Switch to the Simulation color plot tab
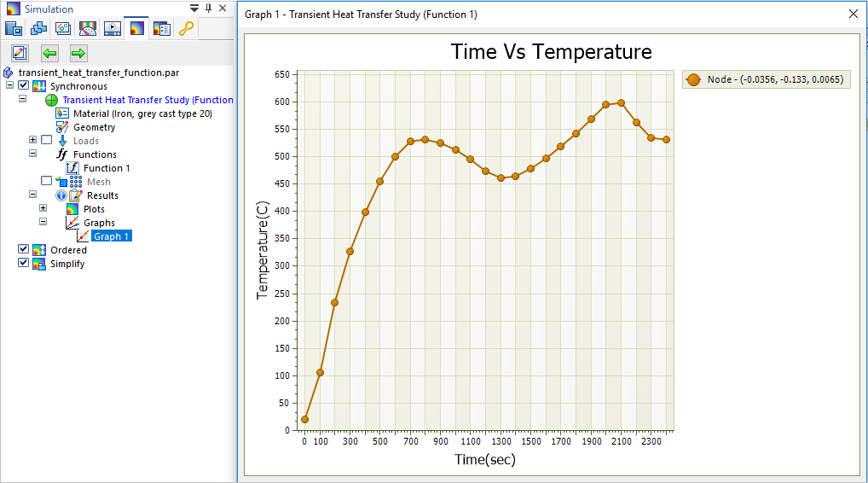Viewport: 868px width, 483px height. click(136, 28)
